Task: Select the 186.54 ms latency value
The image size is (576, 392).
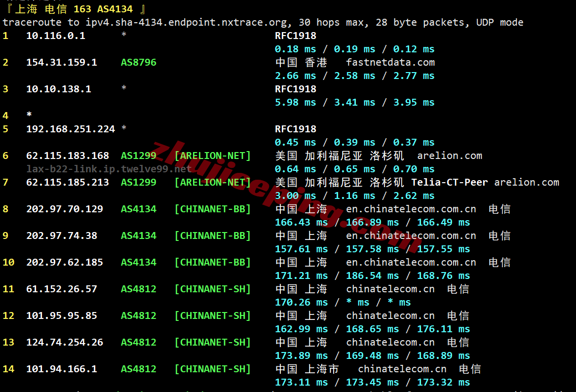Action: [x=373, y=275]
